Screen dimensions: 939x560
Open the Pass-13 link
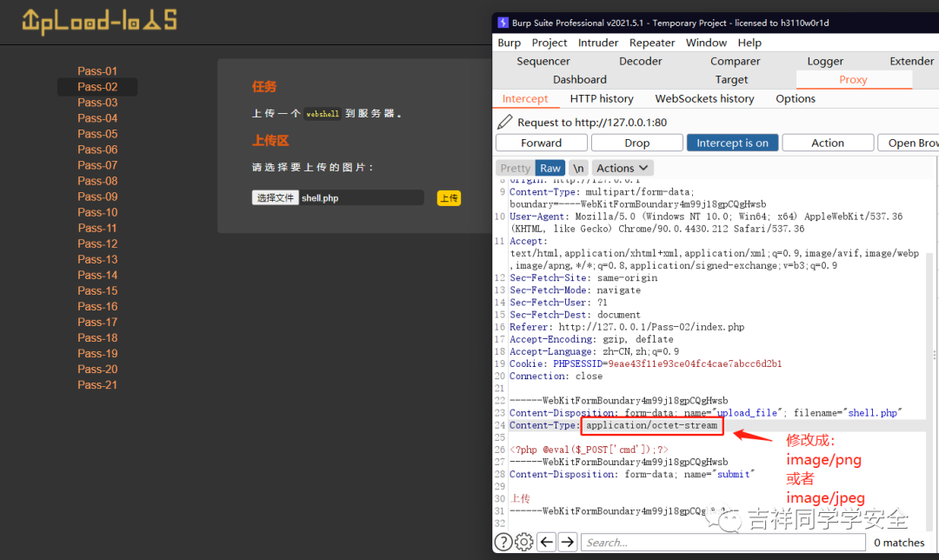(97, 259)
